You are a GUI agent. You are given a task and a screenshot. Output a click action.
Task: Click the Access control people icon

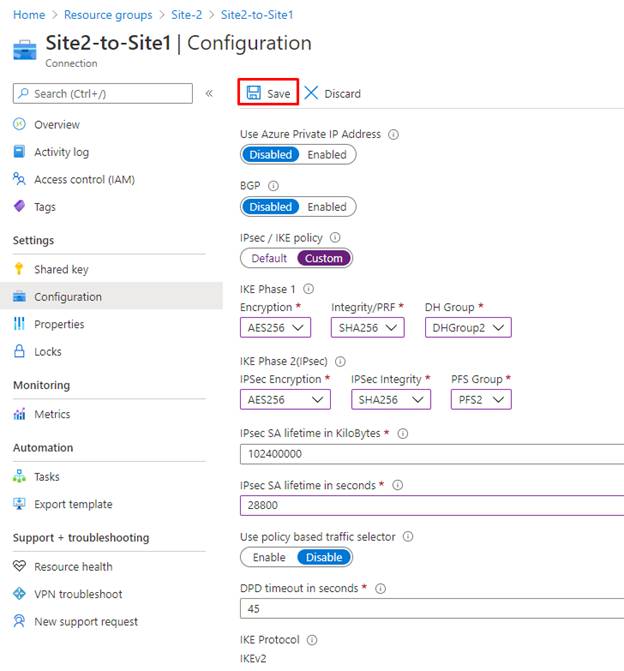pos(19,179)
